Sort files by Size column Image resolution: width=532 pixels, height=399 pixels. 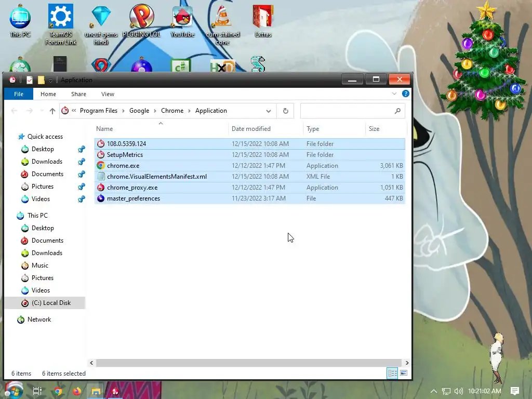[x=374, y=129]
